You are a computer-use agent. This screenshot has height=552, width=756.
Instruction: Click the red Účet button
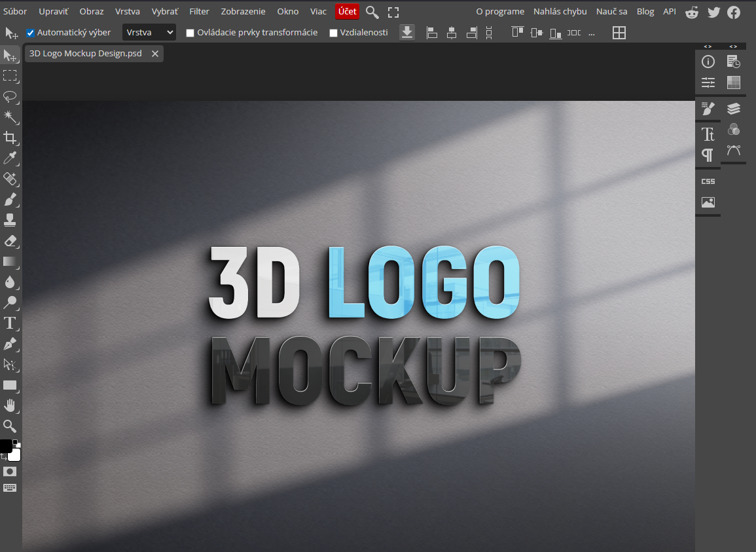(347, 11)
